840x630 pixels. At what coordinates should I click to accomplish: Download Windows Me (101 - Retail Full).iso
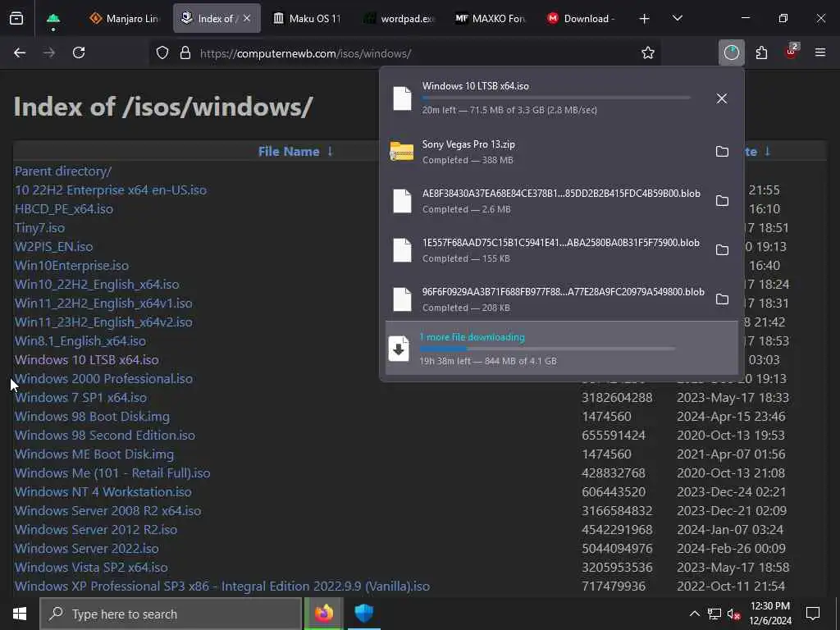point(112,473)
